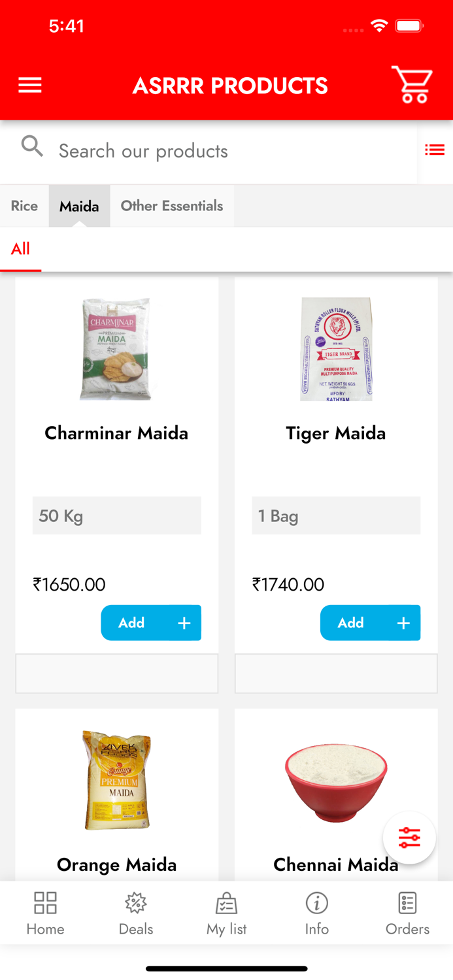Image resolution: width=453 pixels, height=980 pixels.
Task: Add Charminar Maida to the cart
Action: click(151, 623)
